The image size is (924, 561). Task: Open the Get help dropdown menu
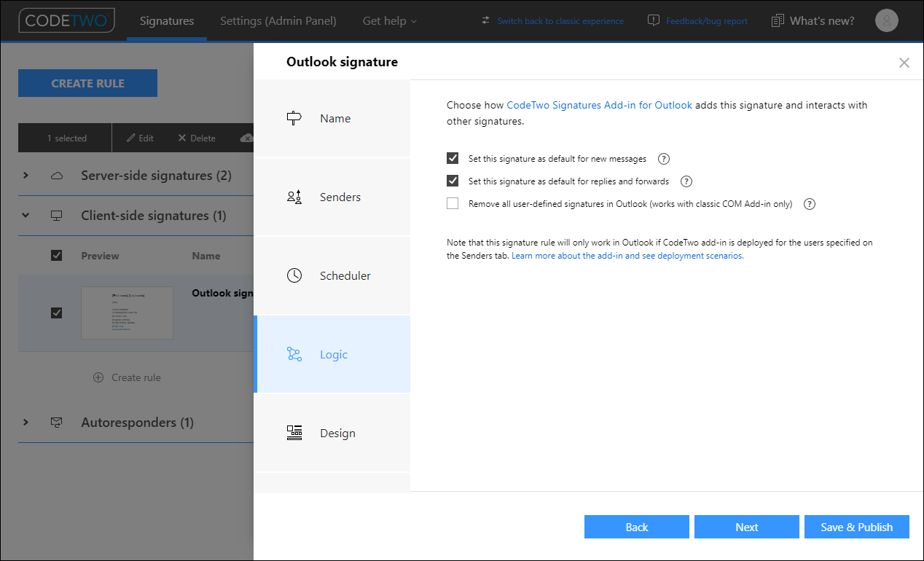pos(390,20)
